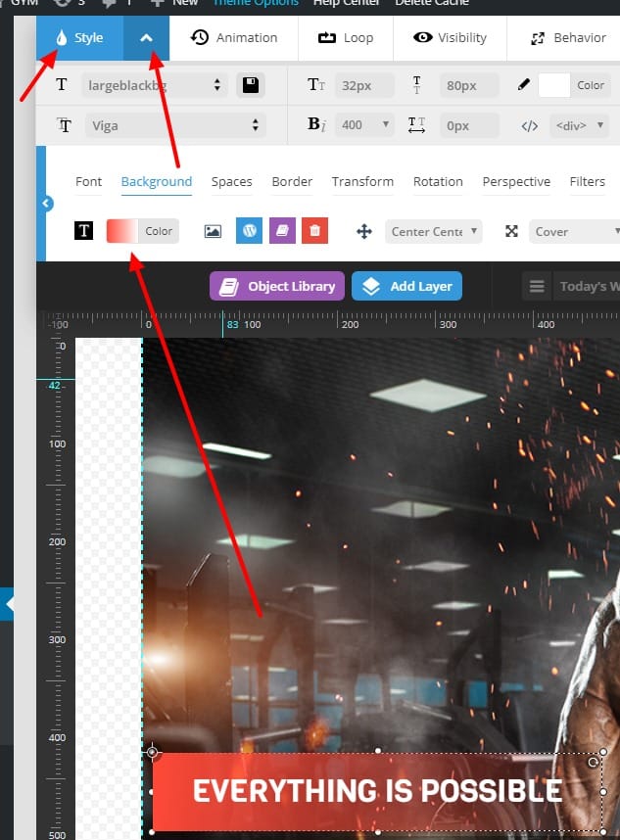The width and height of the screenshot is (620, 840).
Task: Select the Spaces sub-tab
Action: [231, 181]
